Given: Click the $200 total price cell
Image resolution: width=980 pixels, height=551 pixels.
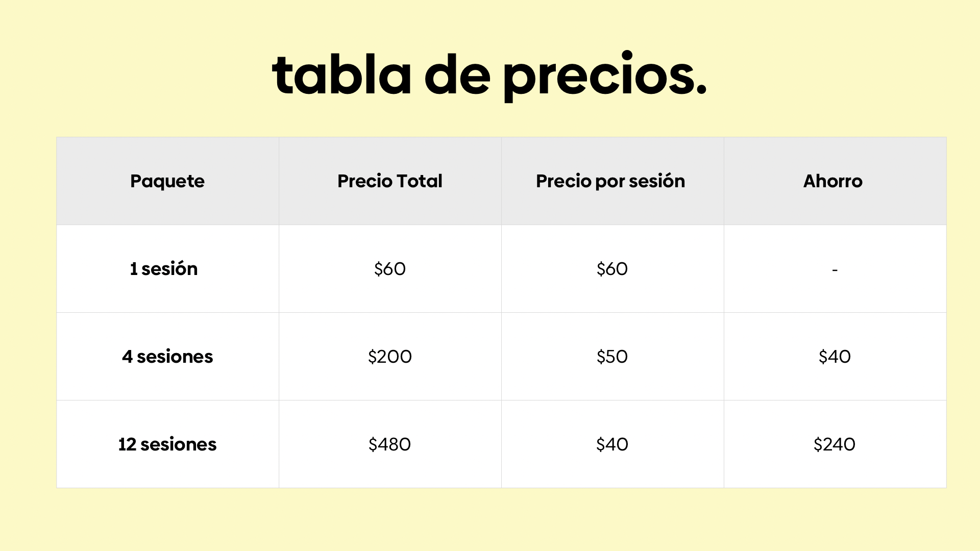Looking at the screenshot, I should click(390, 357).
